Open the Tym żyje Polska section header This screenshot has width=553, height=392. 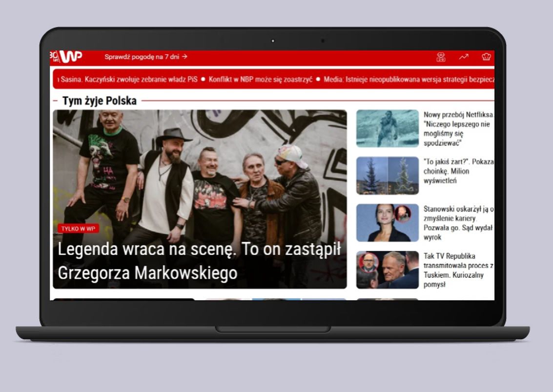[x=100, y=101]
